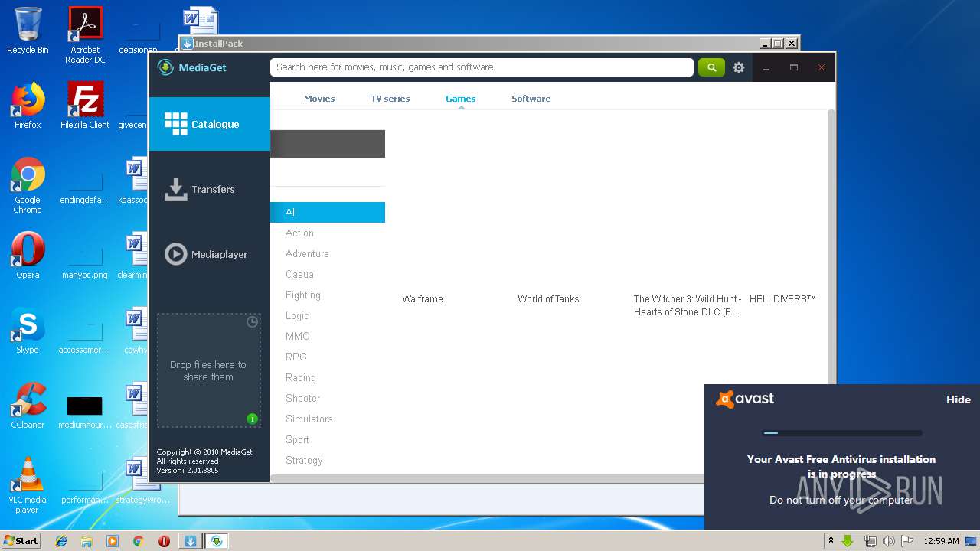Open Opera desktop shortcut
The width and height of the screenshot is (980, 551).
28,255
